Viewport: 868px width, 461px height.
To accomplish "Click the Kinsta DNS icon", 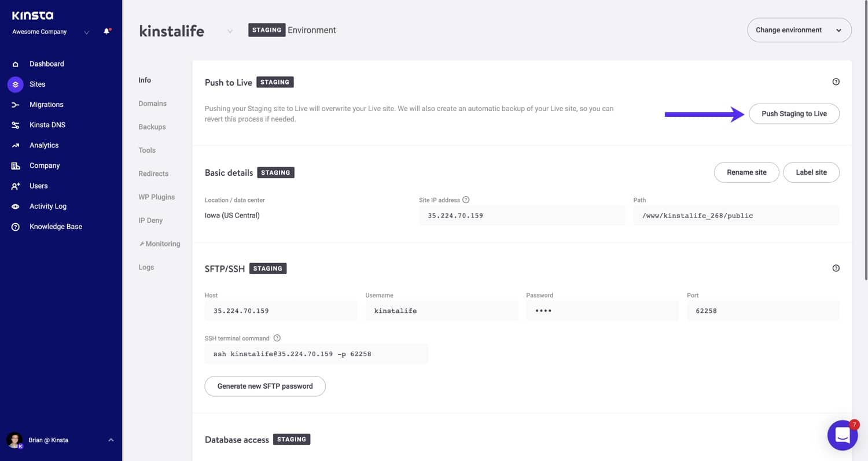I will pos(16,125).
